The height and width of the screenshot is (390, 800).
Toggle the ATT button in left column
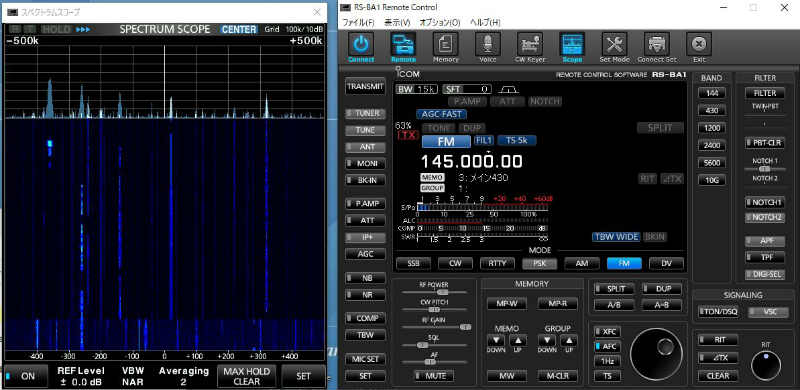coord(365,221)
